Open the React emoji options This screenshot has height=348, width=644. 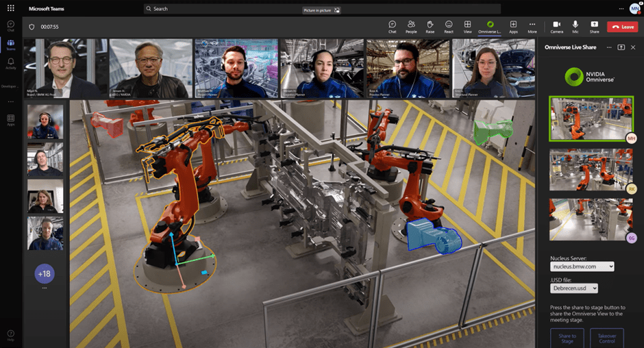point(449,26)
